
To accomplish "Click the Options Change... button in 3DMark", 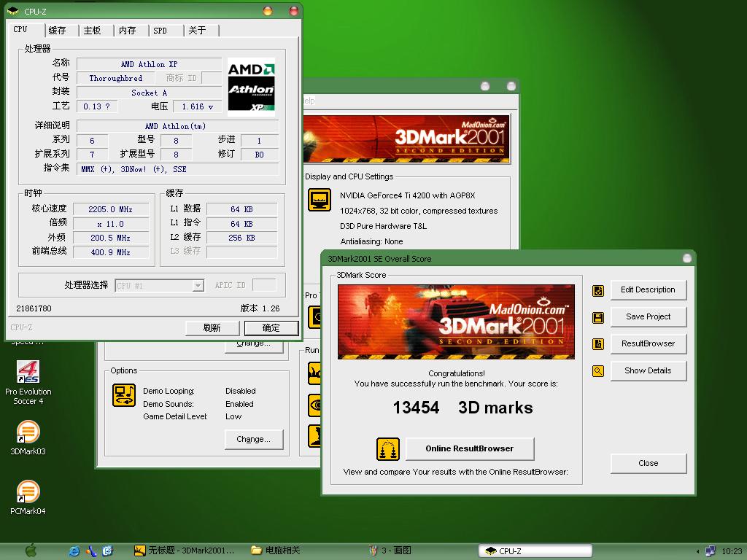I will pyautogui.click(x=253, y=440).
